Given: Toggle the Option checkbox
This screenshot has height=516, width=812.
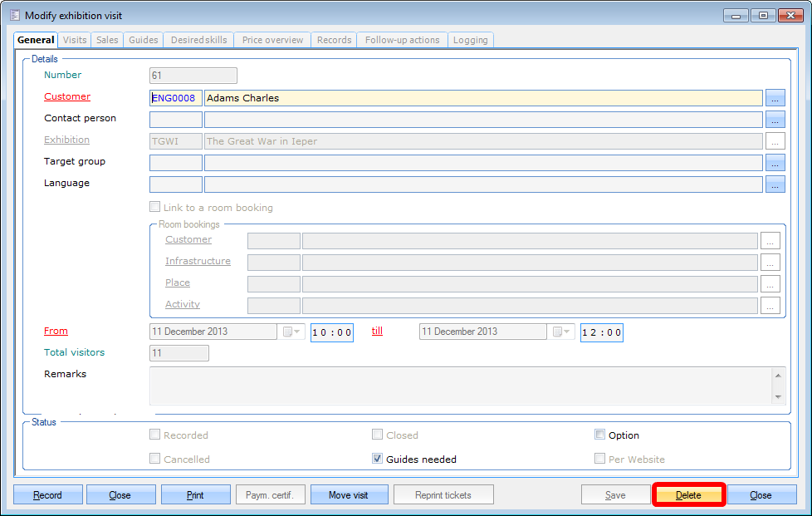Looking at the screenshot, I should pos(599,435).
